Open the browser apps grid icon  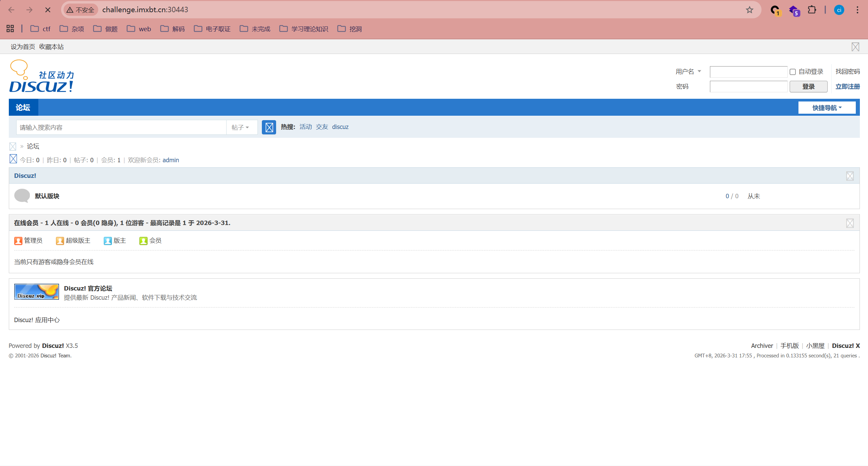coord(10,29)
